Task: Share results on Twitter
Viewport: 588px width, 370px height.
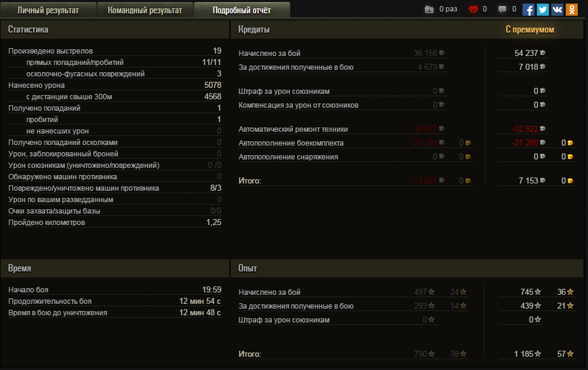Action: pos(543,10)
